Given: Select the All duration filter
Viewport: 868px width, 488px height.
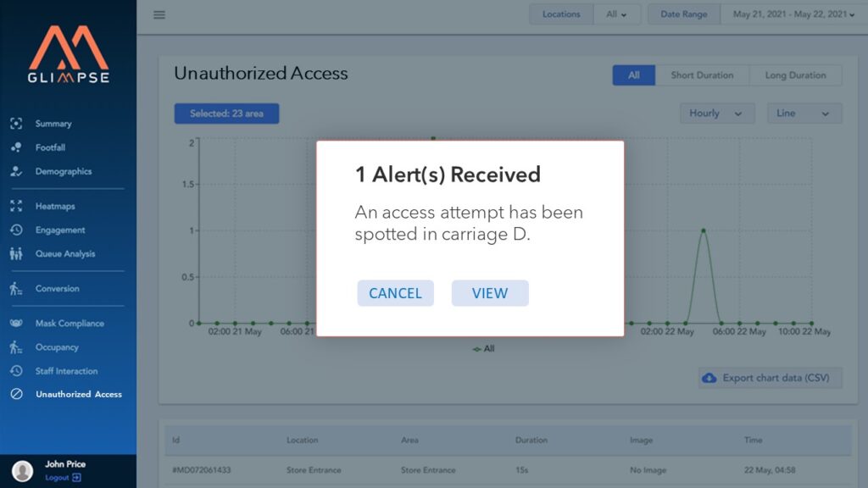Looking at the screenshot, I should click(x=633, y=75).
